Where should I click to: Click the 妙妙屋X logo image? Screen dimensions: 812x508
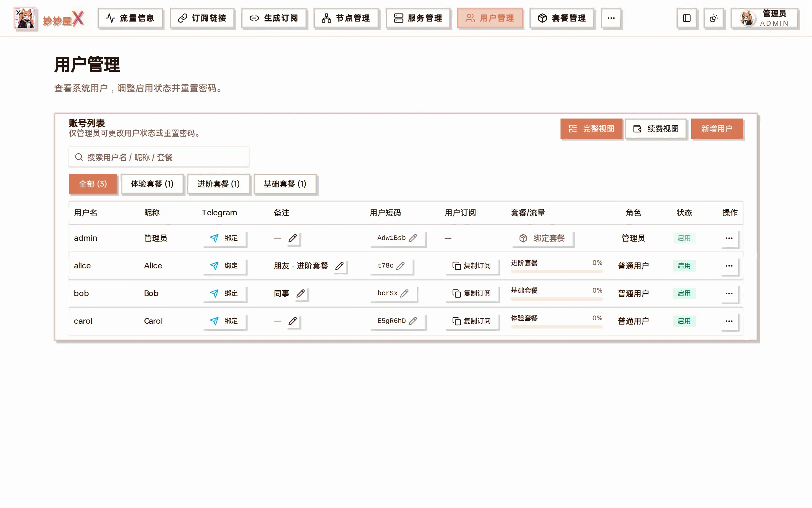click(25, 18)
